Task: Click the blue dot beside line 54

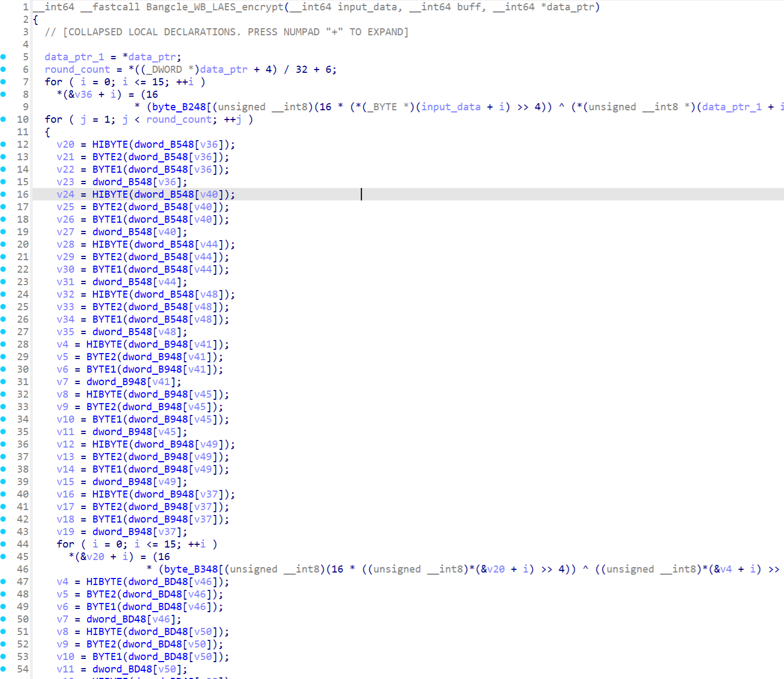Action: 3,669
